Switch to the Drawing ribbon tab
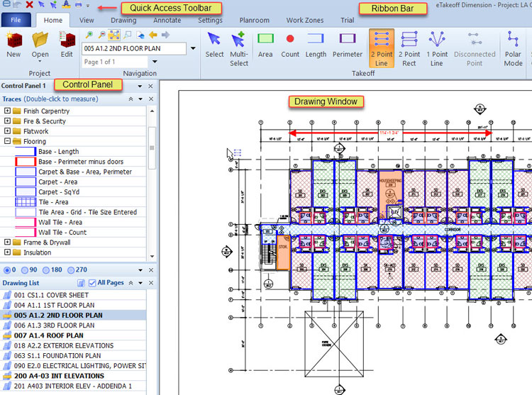Screen dimensions: 532x395 [123, 21]
